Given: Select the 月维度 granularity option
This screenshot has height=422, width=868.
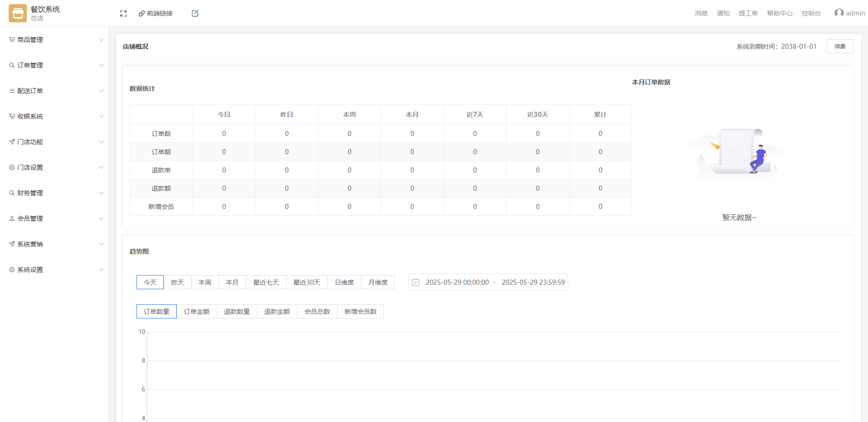Looking at the screenshot, I should (378, 282).
